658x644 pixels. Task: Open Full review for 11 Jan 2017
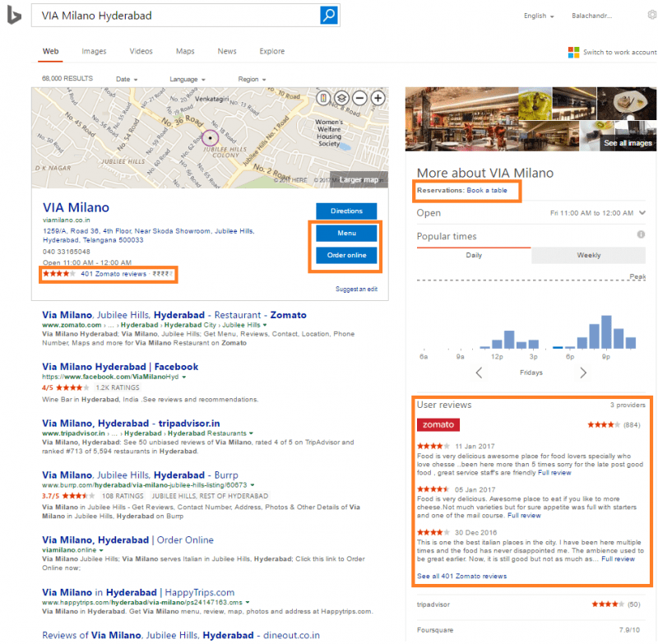coord(554,473)
